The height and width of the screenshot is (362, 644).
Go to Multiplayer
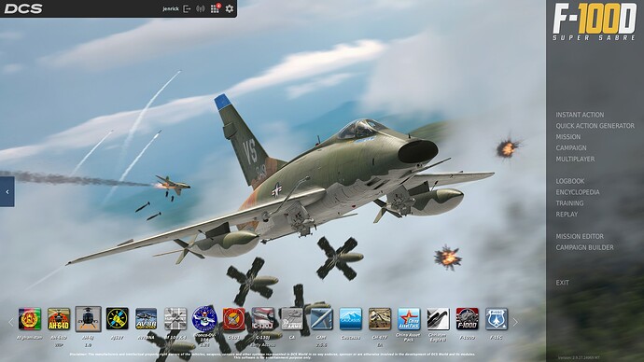tap(575, 159)
